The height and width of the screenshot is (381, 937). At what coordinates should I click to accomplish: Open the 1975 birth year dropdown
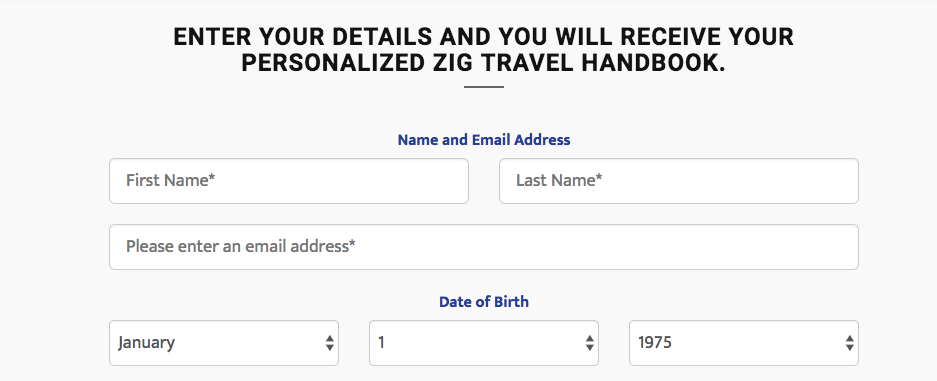click(x=744, y=343)
